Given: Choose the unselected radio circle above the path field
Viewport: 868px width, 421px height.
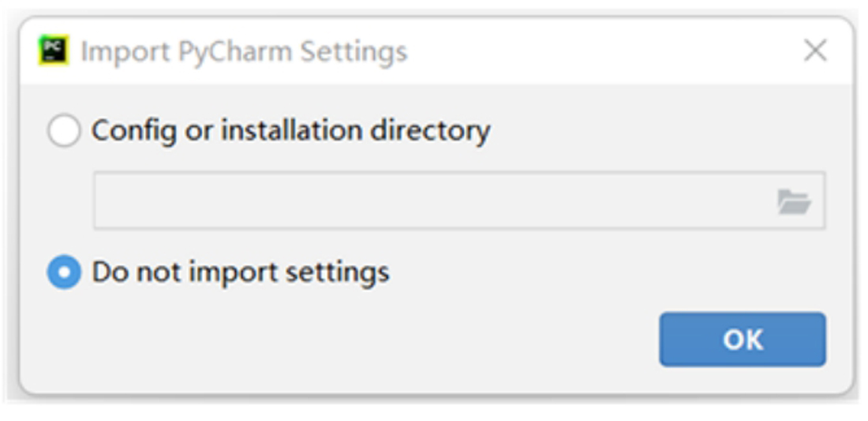Looking at the screenshot, I should (x=64, y=131).
